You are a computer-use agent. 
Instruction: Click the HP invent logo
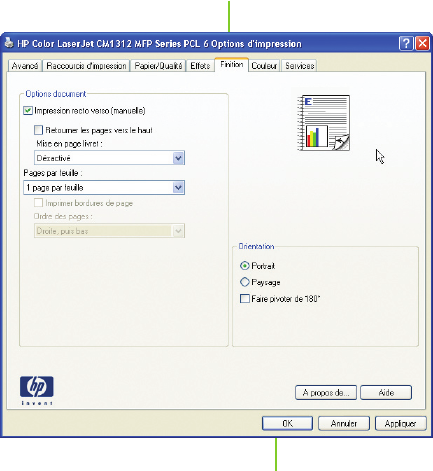[37, 391]
